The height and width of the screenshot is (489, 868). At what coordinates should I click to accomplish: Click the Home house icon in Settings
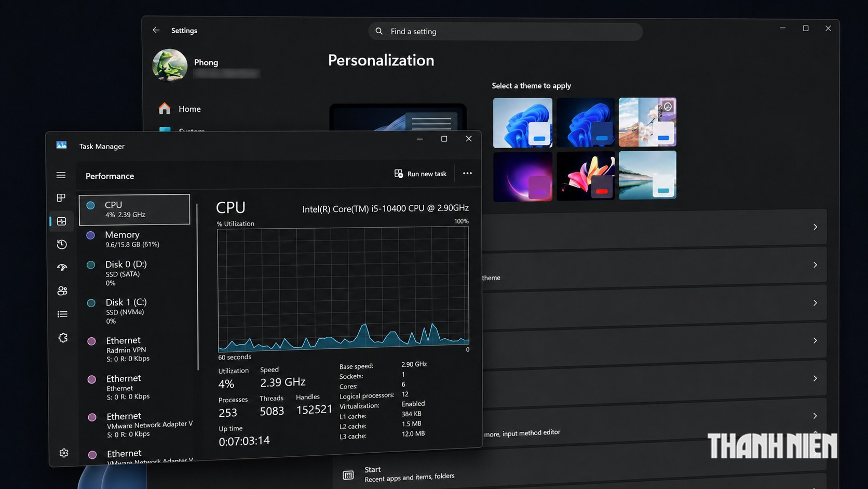click(x=165, y=108)
